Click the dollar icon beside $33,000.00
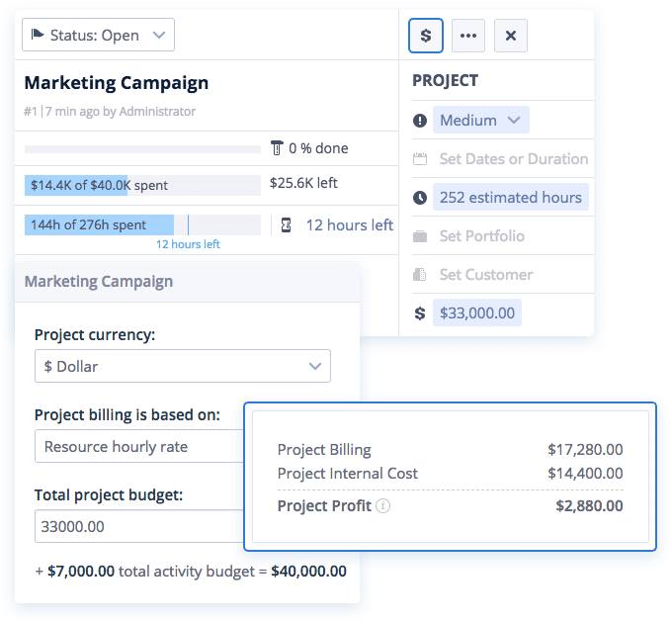Image resolution: width=672 pixels, height=623 pixels. point(420,313)
